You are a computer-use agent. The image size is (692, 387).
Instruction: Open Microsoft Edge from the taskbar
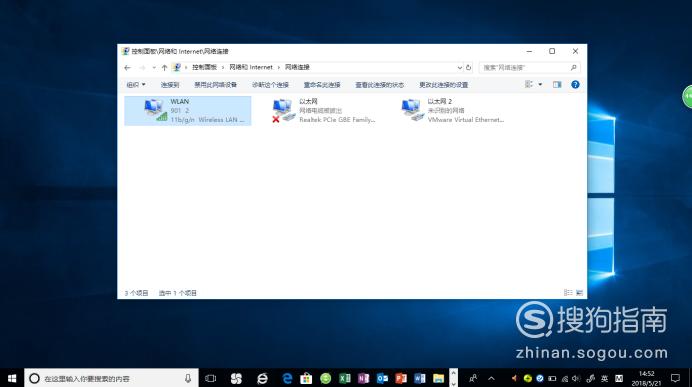pyautogui.click(x=287, y=378)
